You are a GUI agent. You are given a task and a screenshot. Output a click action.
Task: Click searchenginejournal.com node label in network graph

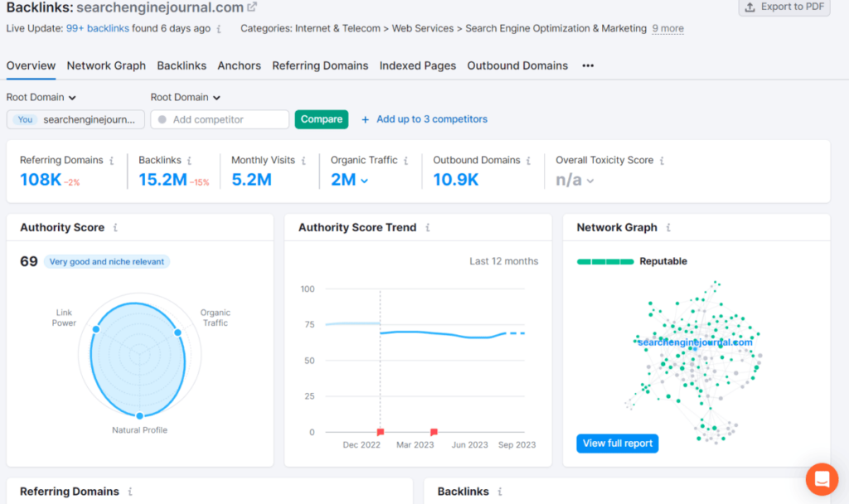(695, 342)
